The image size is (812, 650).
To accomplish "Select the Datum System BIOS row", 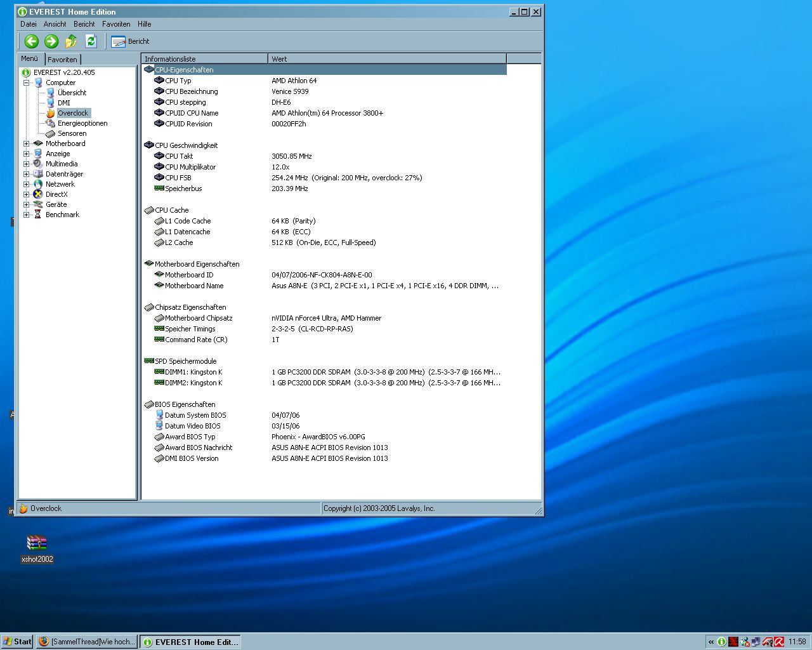I will click(325, 415).
